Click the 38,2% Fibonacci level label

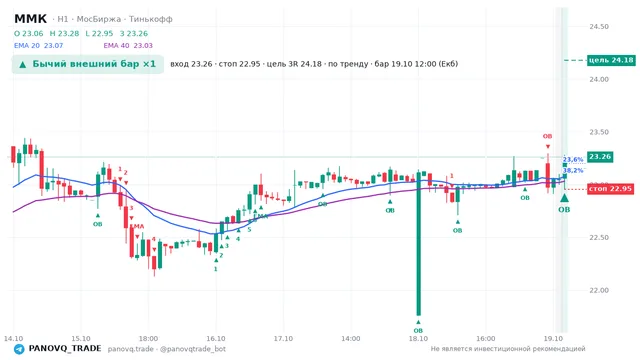point(573,170)
